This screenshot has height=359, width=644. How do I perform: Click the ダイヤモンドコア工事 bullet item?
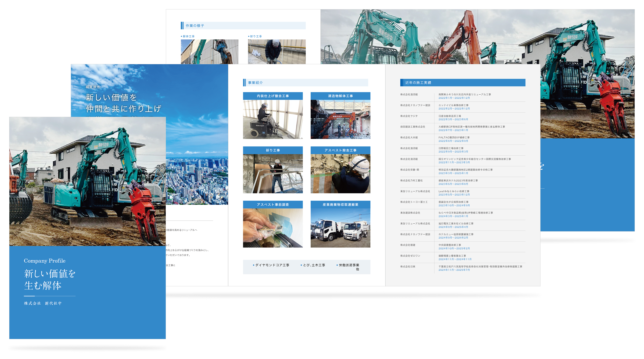pyautogui.click(x=272, y=265)
